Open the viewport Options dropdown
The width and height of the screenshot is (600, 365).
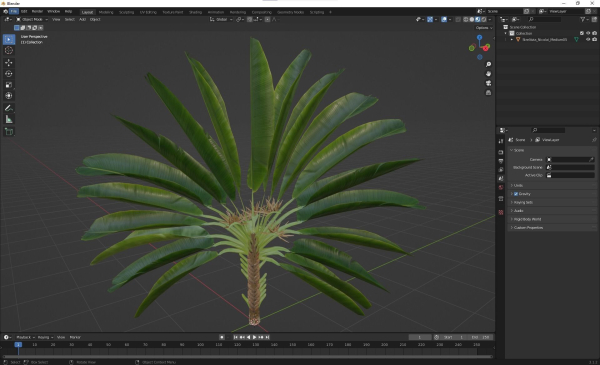pos(484,28)
